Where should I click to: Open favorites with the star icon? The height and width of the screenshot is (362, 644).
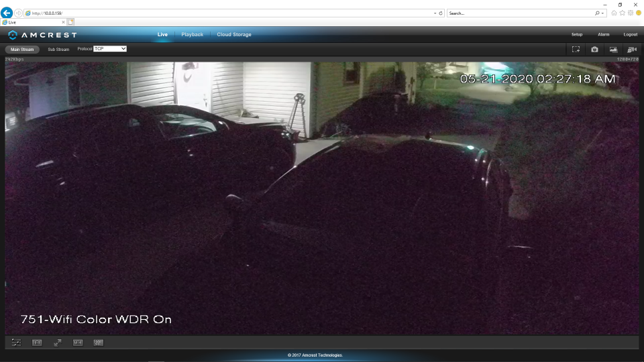(x=623, y=13)
